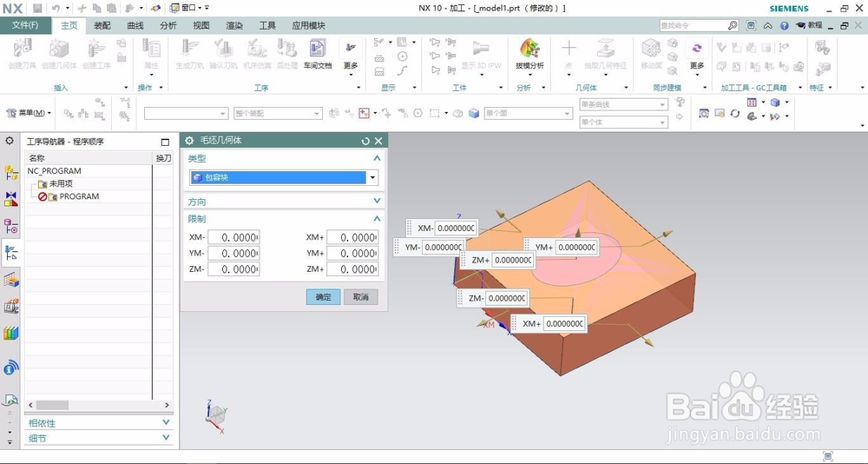Open the reuse library sidebar icon

point(11,333)
